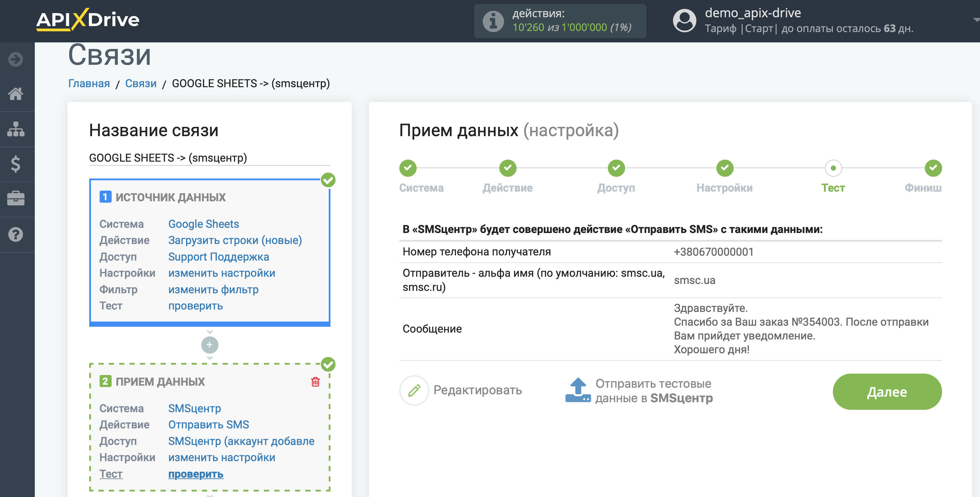Image resolution: width=980 pixels, height=497 pixels.
Task: Open SMSцентр system link
Action: coord(194,408)
